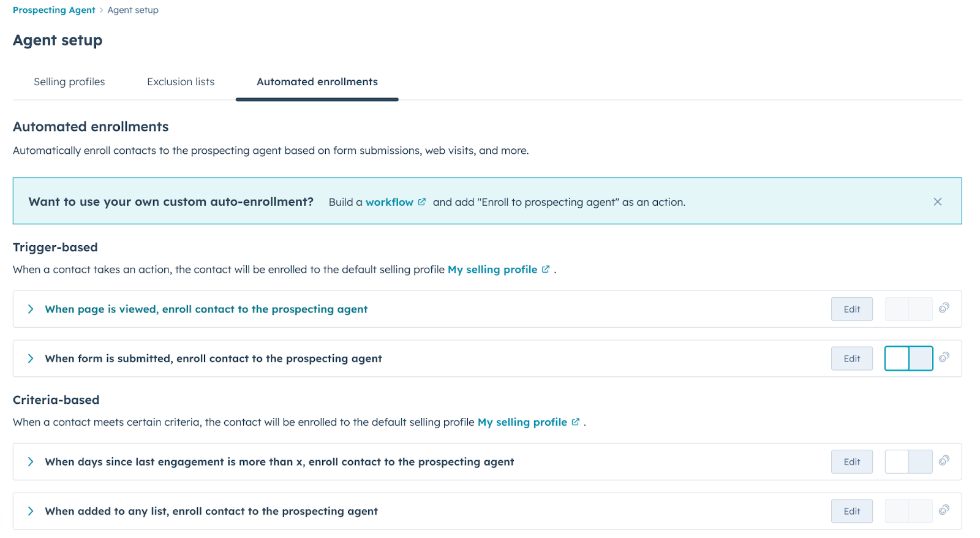
Task: Click the credits icon in the form submitted row
Action: point(944,357)
